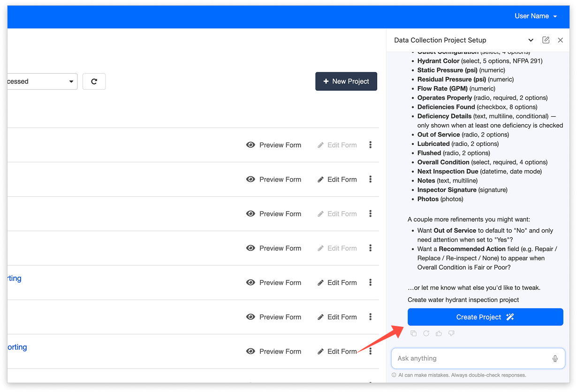The height and width of the screenshot is (392, 577).
Task: Copy the assistant response with the copy icon
Action: pos(413,333)
